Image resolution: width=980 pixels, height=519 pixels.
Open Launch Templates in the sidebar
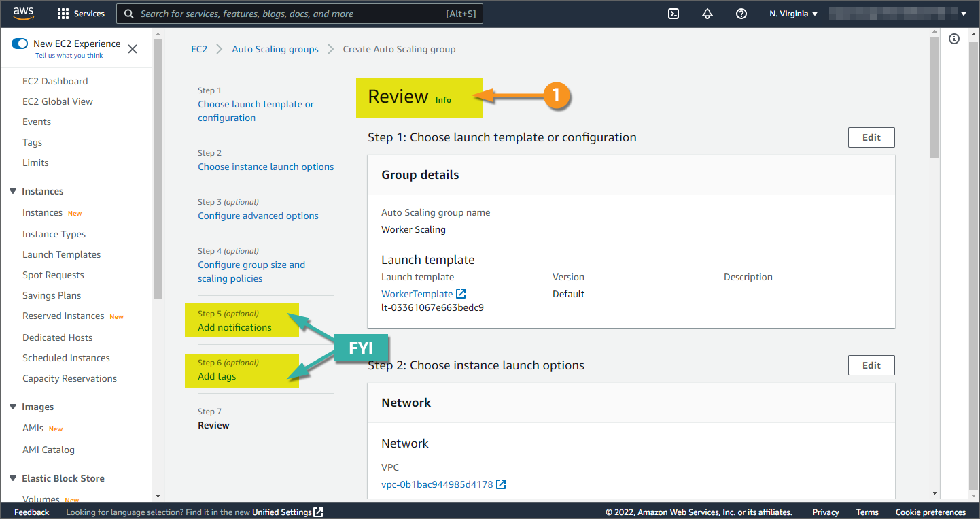pyautogui.click(x=61, y=254)
